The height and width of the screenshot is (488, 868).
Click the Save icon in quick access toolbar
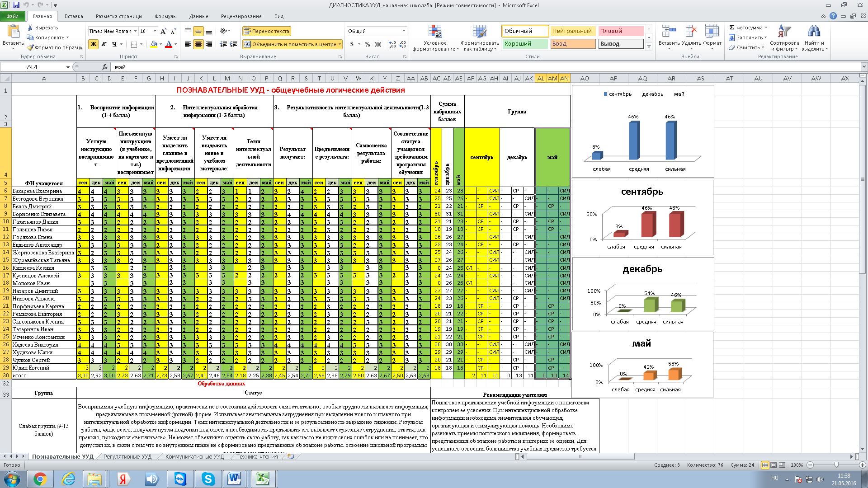16,5
